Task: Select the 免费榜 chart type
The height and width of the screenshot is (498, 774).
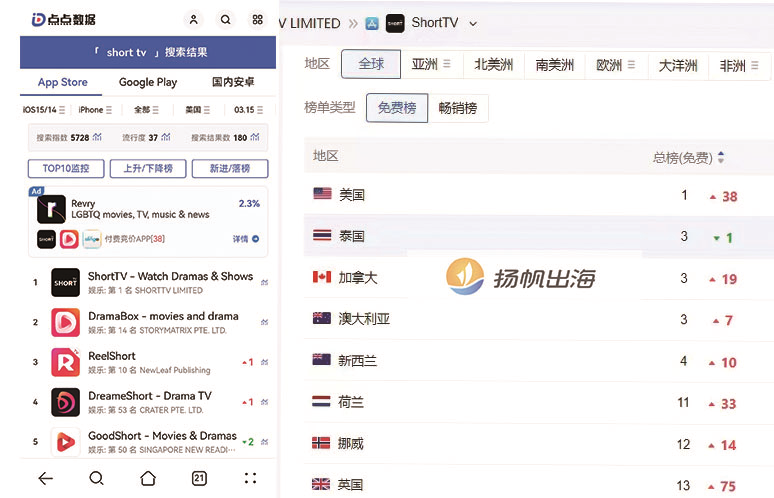Action: pyautogui.click(x=397, y=108)
